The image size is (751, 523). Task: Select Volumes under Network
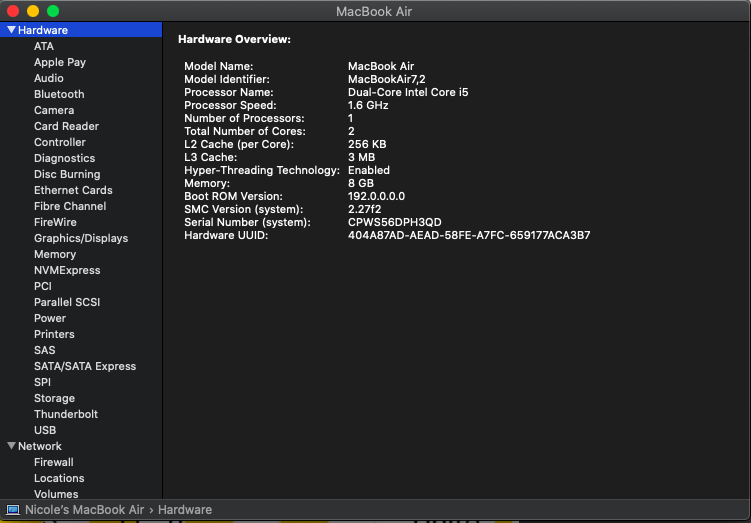(56, 494)
